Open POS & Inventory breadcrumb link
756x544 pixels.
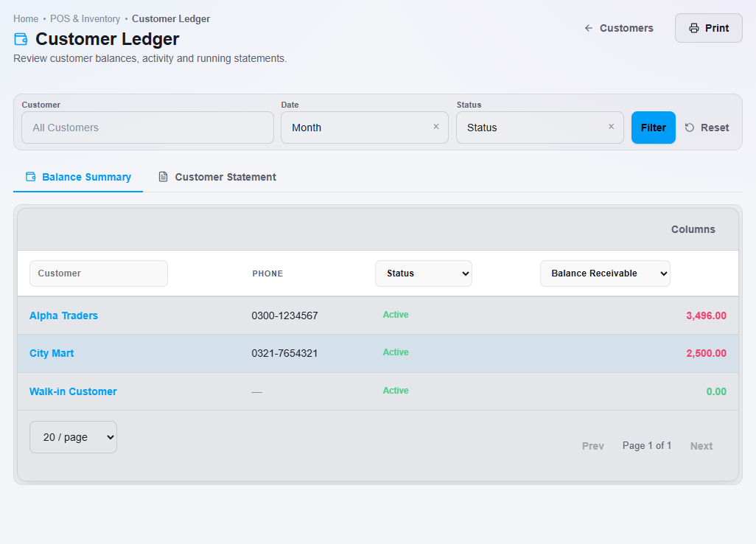(x=85, y=19)
